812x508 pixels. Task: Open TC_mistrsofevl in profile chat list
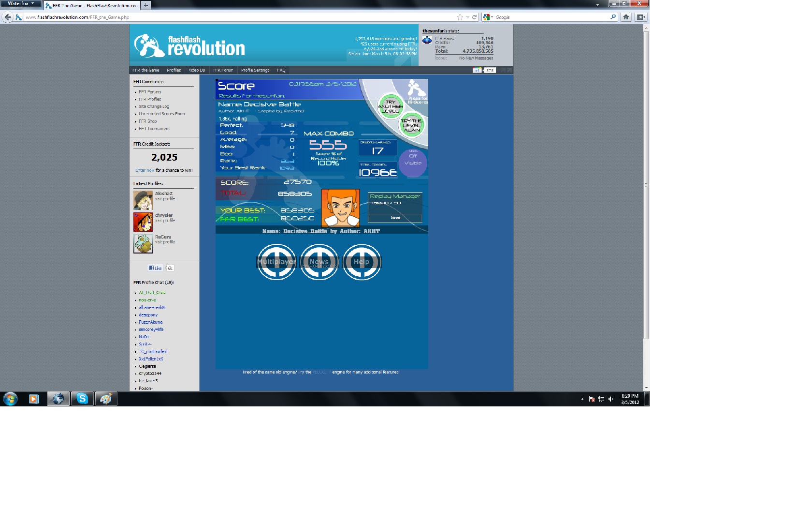coord(153,352)
